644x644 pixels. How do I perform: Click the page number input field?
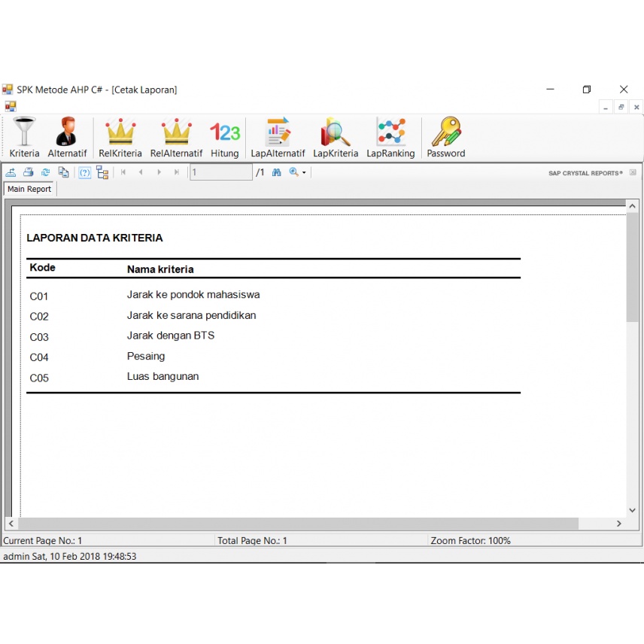click(221, 172)
